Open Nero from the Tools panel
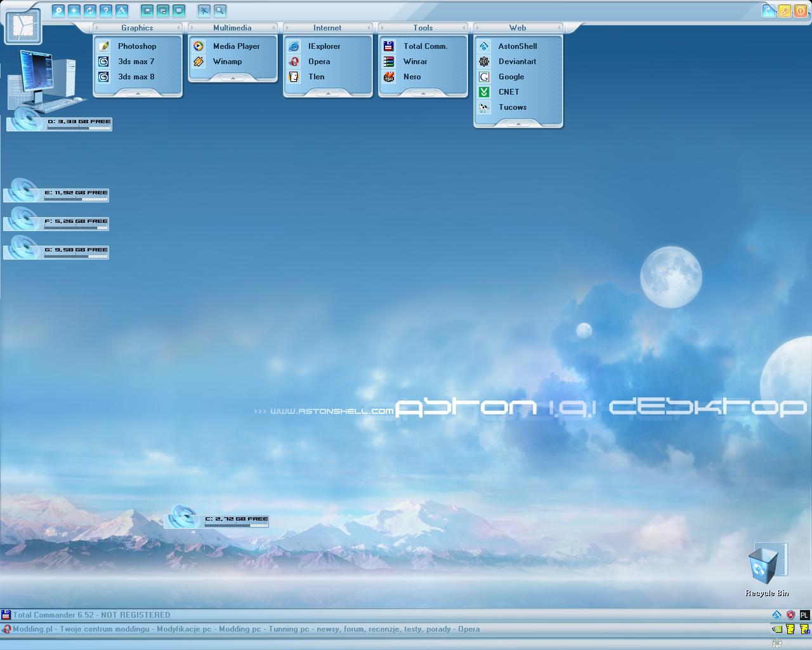This screenshot has width=812, height=650. tap(412, 77)
